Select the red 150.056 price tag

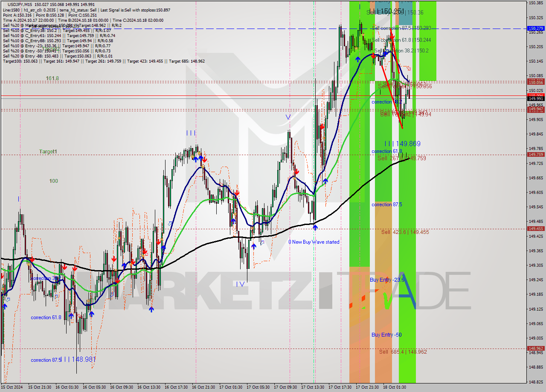536,82
